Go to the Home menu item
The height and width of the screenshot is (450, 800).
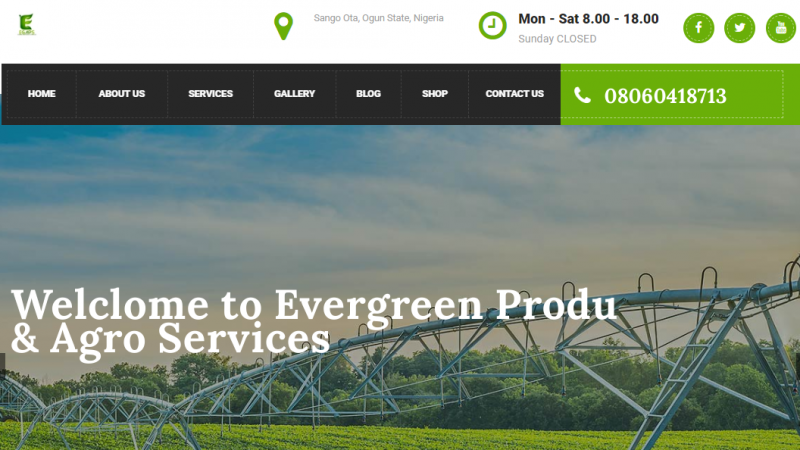(x=42, y=94)
